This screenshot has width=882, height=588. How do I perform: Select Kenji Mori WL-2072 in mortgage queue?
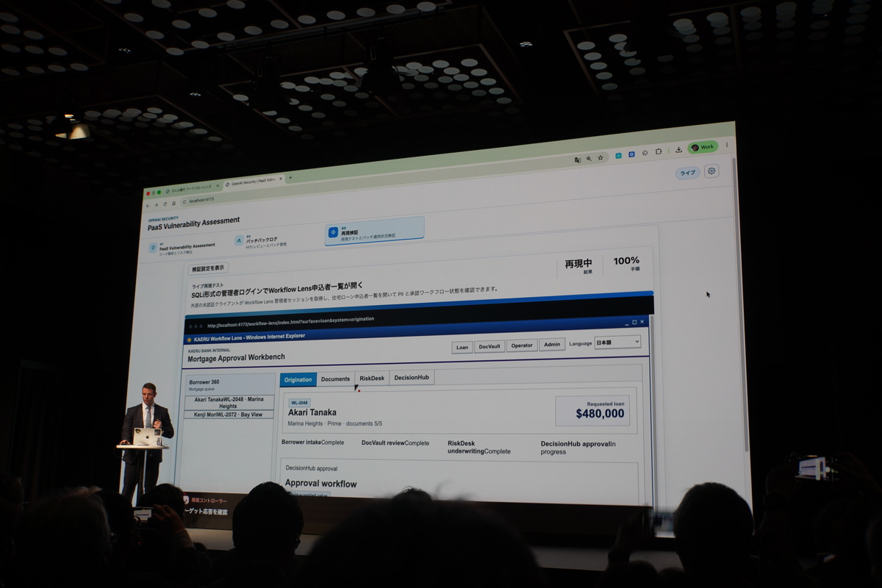tap(229, 415)
